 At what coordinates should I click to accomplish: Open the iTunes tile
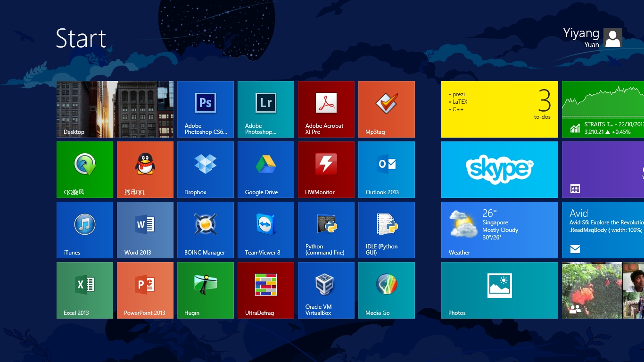[85, 230]
